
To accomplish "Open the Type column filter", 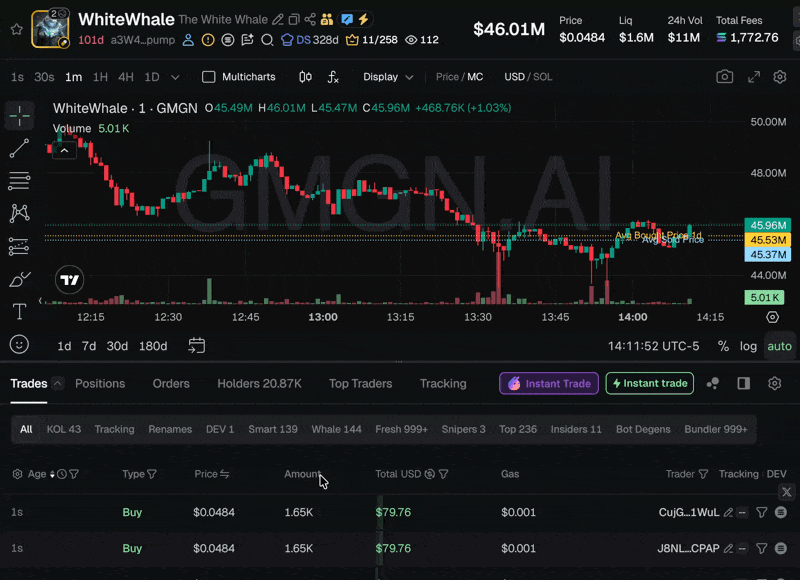I will [152, 474].
